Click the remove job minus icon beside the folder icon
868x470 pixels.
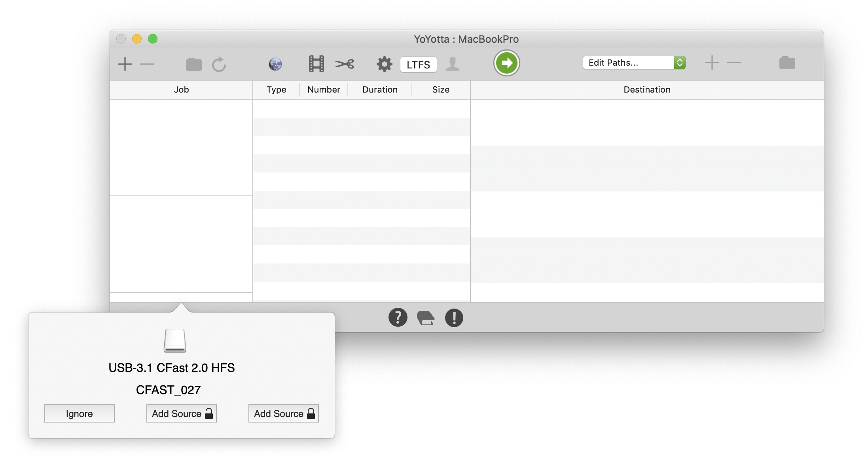(x=147, y=64)
